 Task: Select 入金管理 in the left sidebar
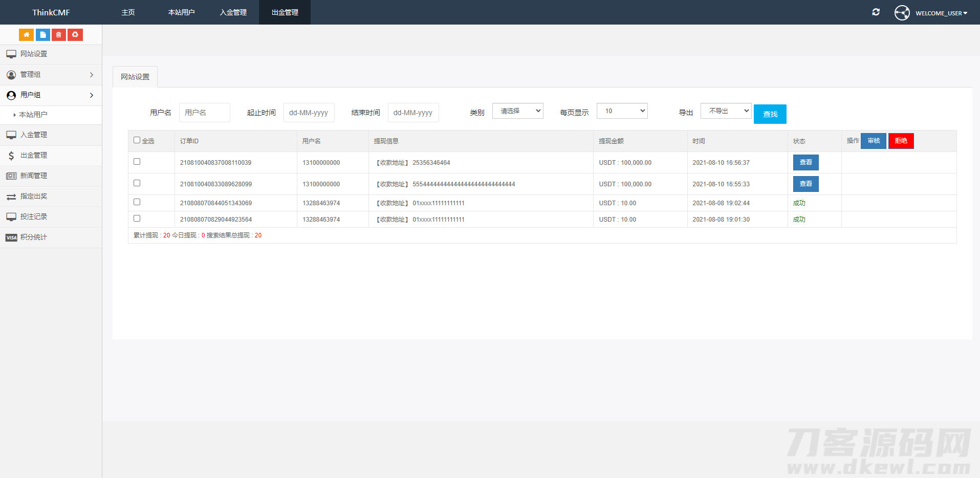coord(33,135)
